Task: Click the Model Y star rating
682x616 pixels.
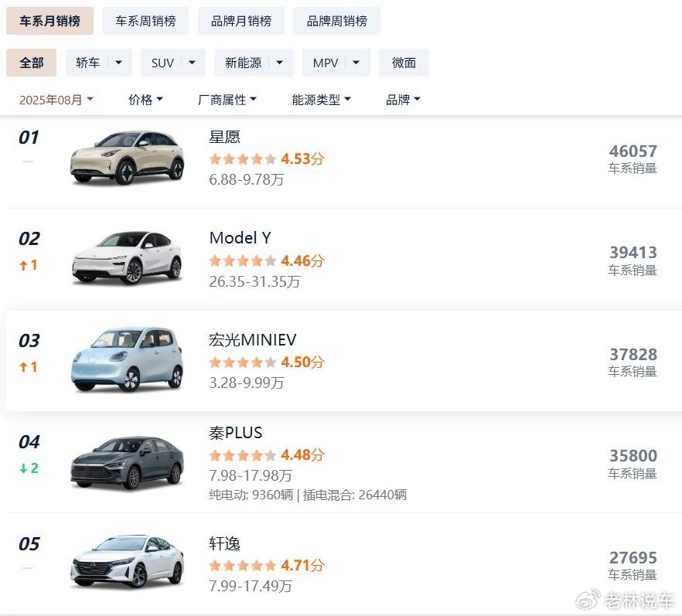Action: tap(242, 261)
